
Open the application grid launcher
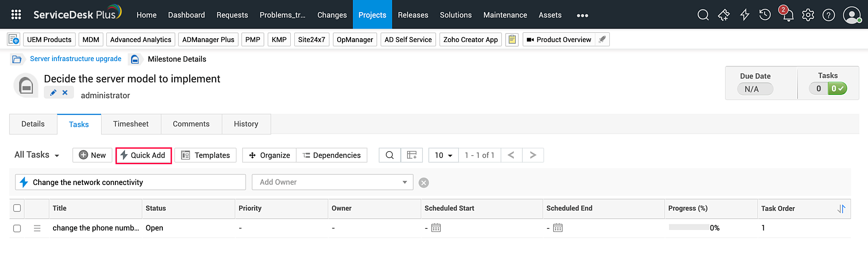click(x=16, y=15)
